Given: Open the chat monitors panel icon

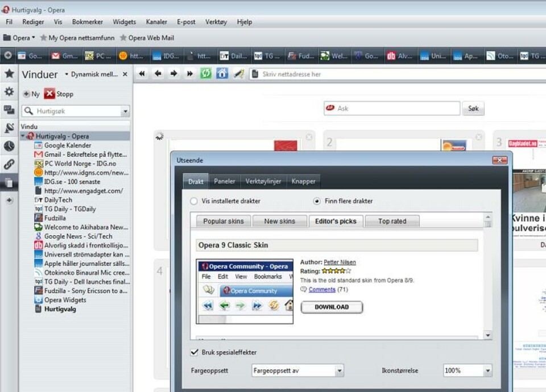Looking at the screenshot, I should click(x=10, y=110).
